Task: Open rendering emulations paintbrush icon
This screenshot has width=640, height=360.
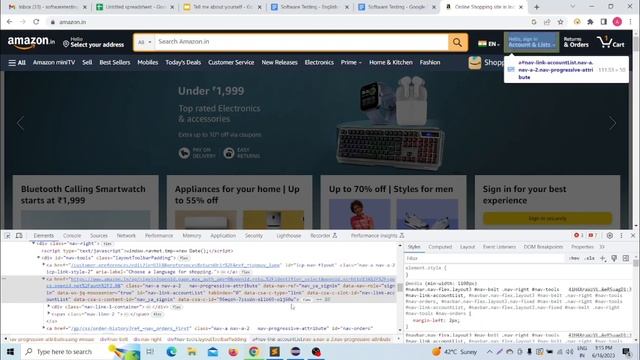Action: click(x=614, y=258)
